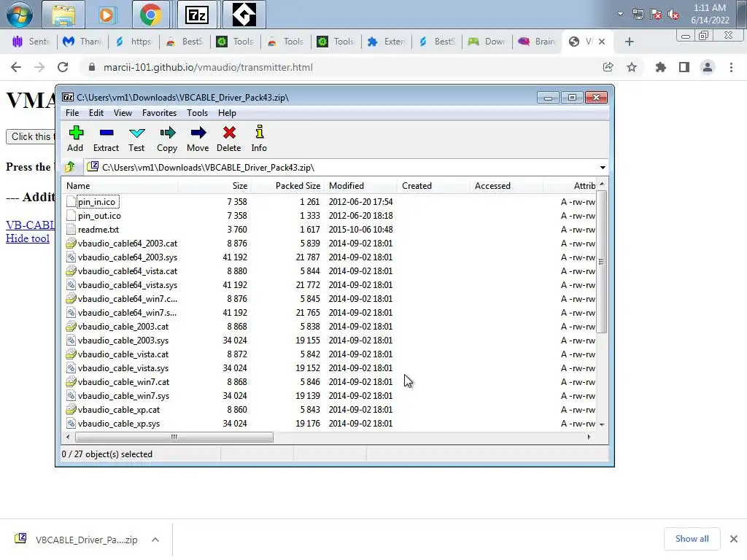Switch to the Exten Chrome tab
The height and width of the screenshot is (560, 747).
pos(387,42)
